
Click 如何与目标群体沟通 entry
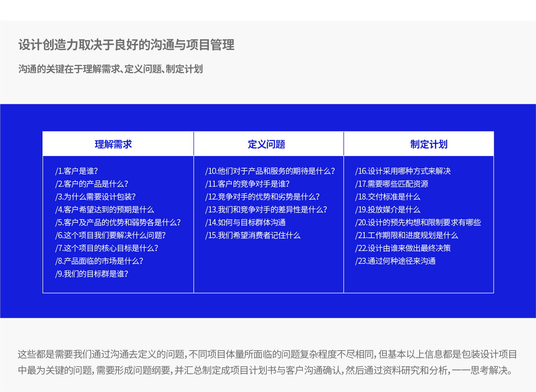click(246, 222)
